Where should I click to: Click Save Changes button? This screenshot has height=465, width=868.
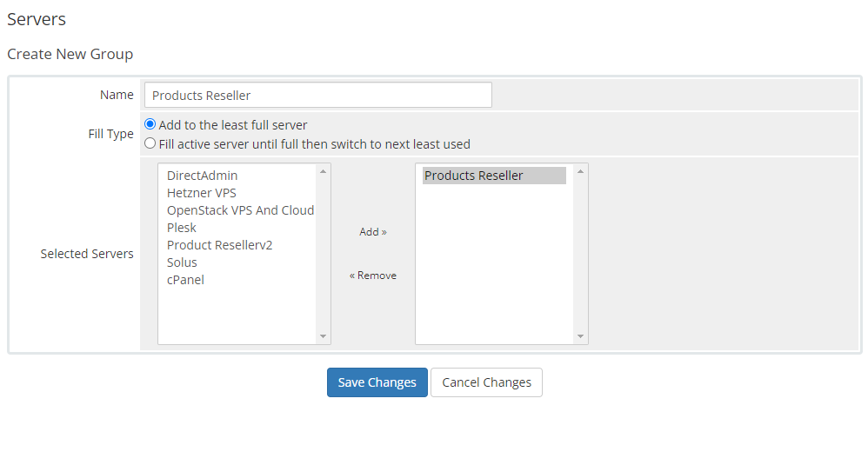pos(377,382)
